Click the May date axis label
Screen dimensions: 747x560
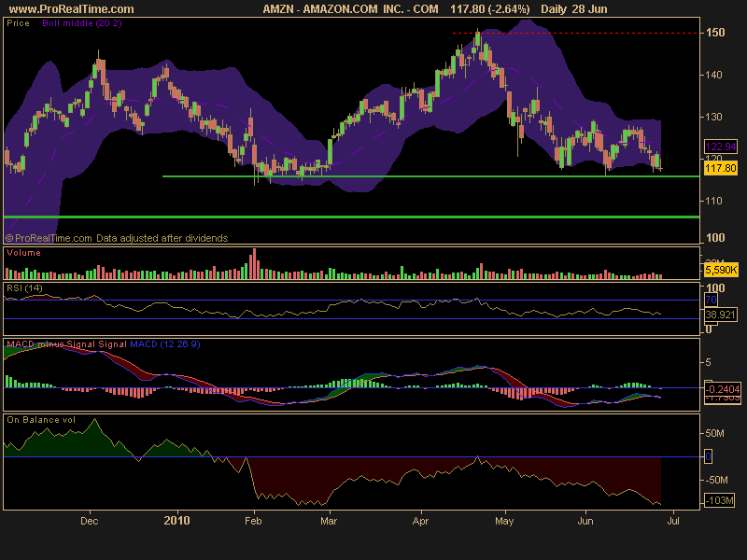point(504,521)
